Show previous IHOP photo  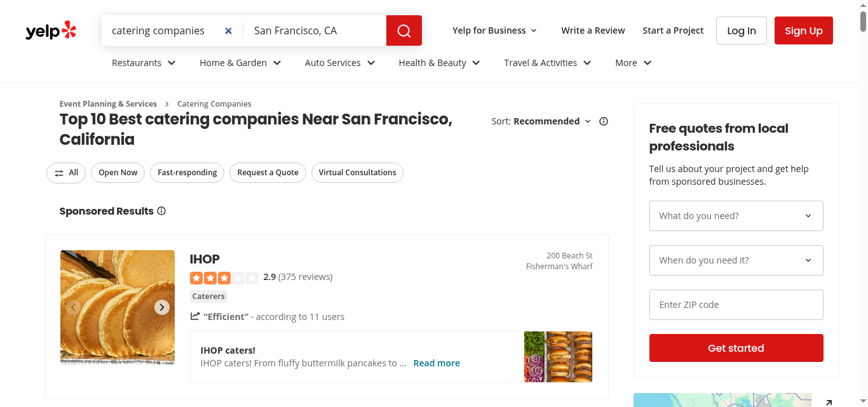[73, 307]
